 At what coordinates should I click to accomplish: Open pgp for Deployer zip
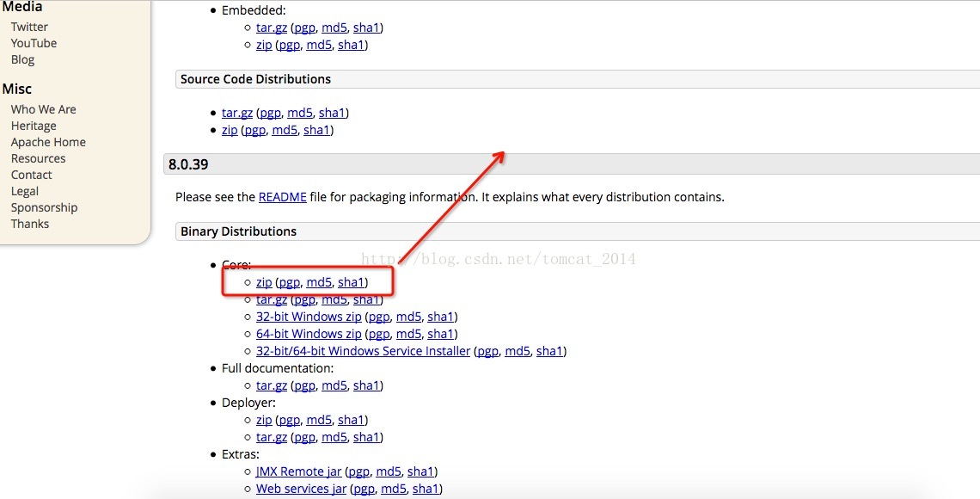290,420
